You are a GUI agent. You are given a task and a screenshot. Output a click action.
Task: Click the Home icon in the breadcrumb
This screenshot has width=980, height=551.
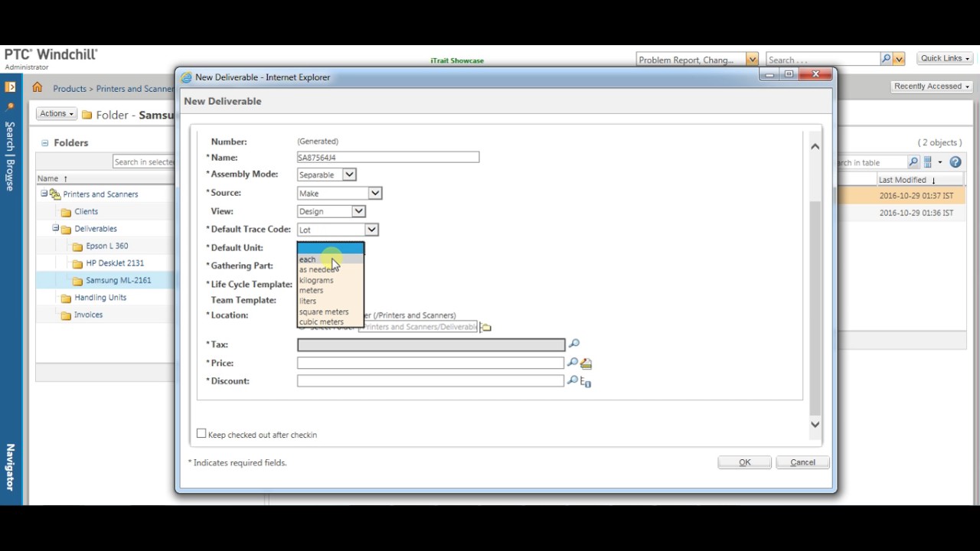pyautogui.click(x=37, y=88)
